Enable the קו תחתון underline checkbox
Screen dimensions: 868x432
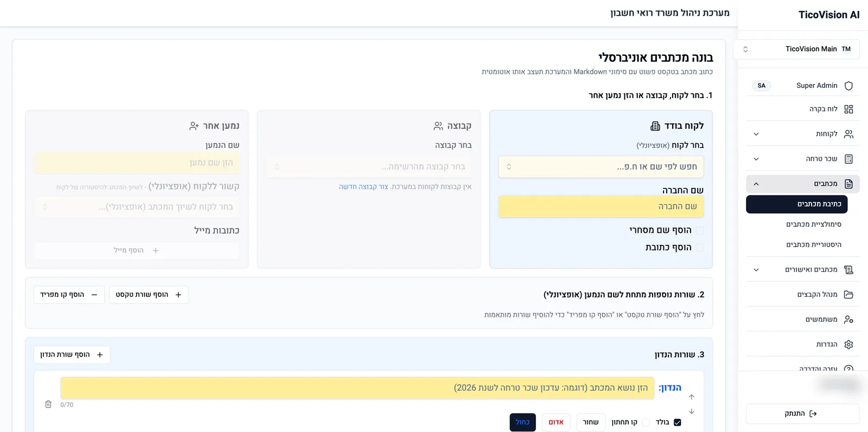[646, 422]
